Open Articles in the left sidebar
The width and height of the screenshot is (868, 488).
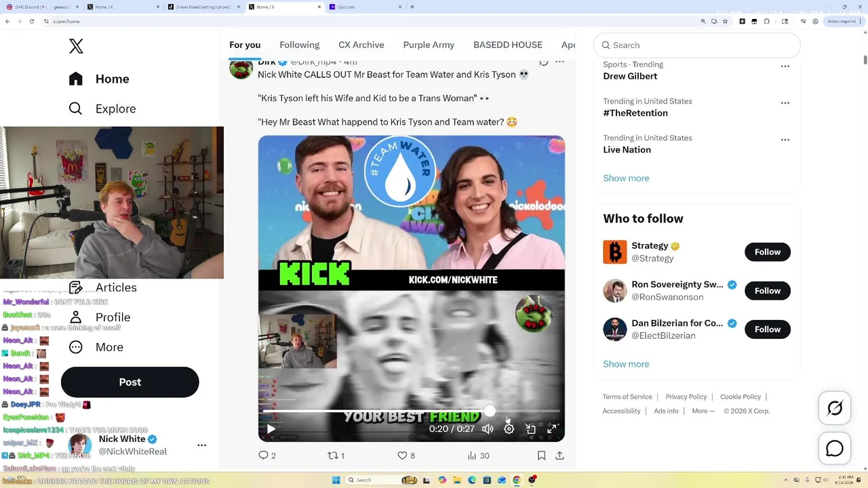pos(103,287)
